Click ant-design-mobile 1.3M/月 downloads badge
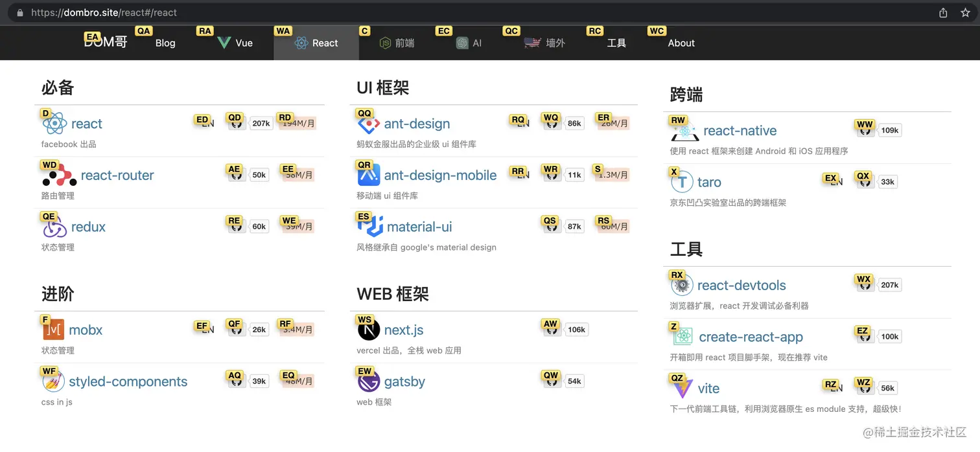The image size is (980, 452). 613,175
